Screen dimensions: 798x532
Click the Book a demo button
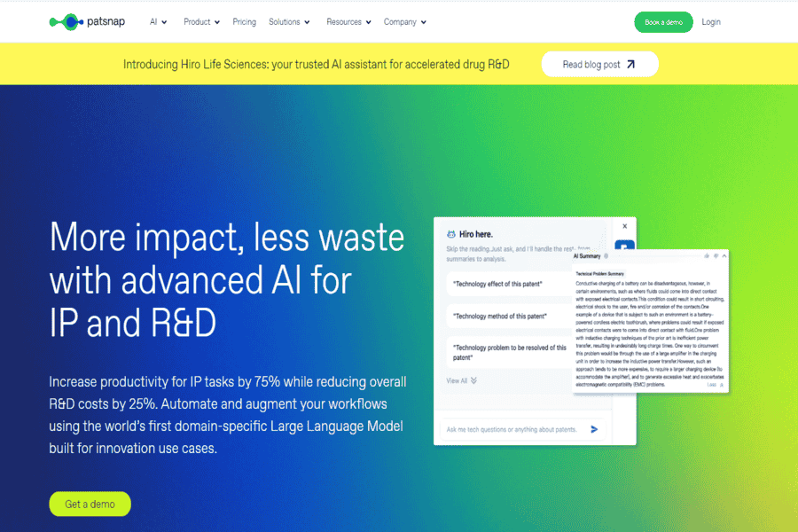coord(663,22)
